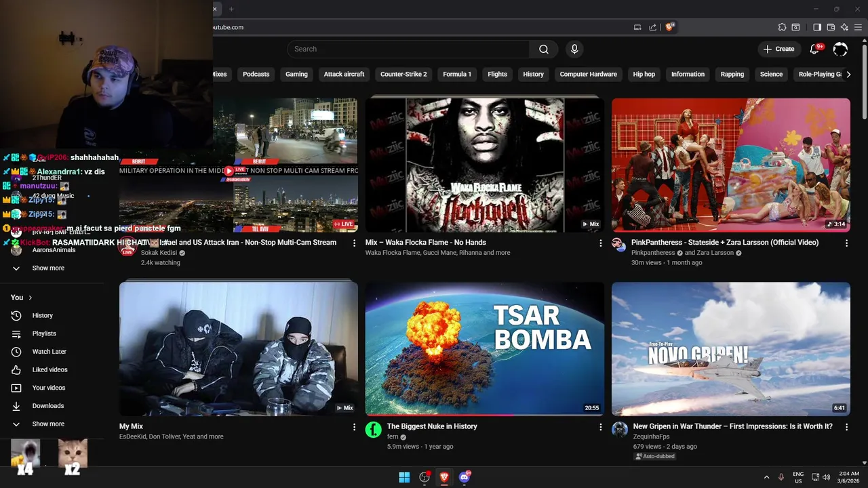Select the Attack aircraft category chip
This screenshot has height=488, width=868.
(x=344, y=75)
